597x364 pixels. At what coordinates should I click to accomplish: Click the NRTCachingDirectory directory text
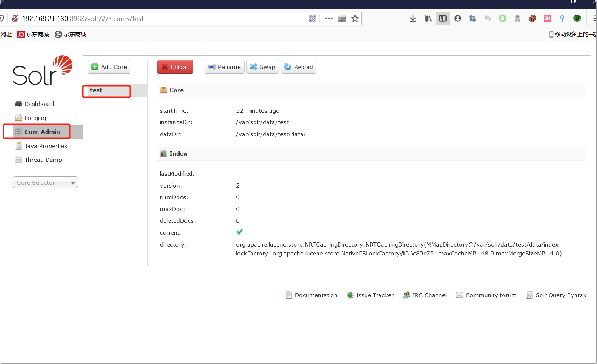click(x=399, y=249)
